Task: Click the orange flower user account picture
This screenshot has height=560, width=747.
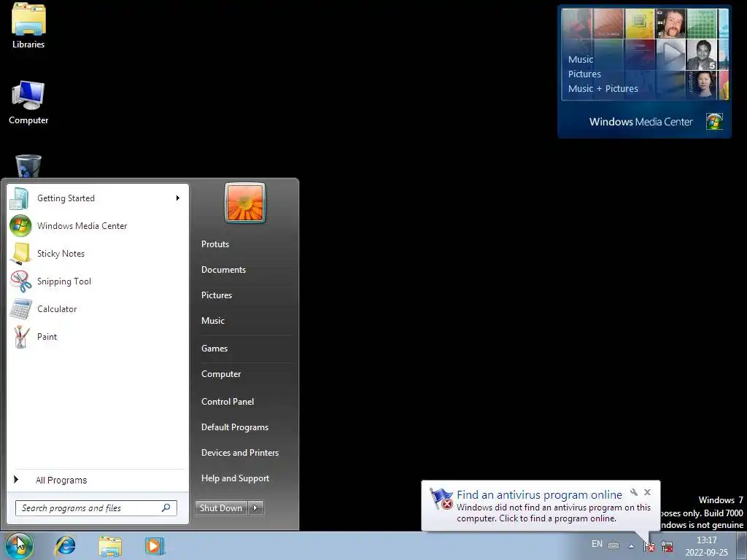Action: [245, 203]
